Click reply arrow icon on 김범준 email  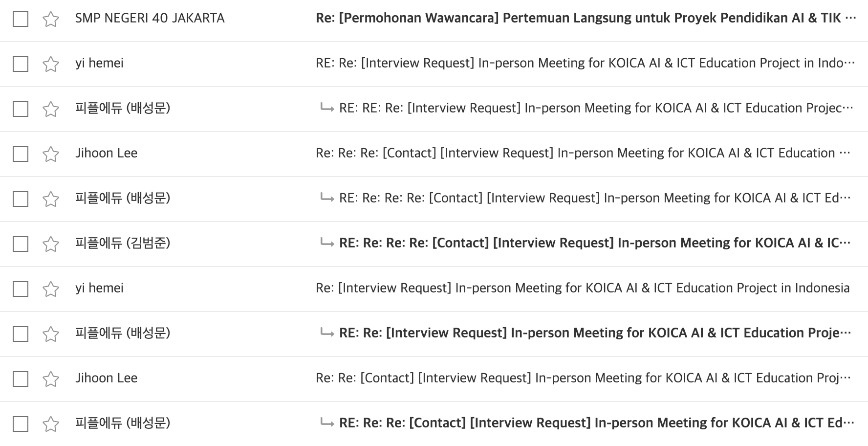coord(327,243)
